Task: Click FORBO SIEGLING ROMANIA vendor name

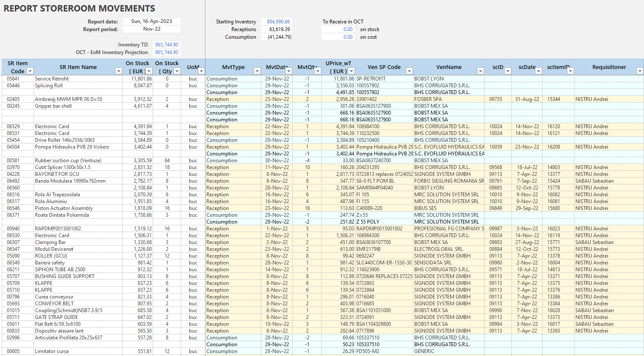Action: coord(449,181)
